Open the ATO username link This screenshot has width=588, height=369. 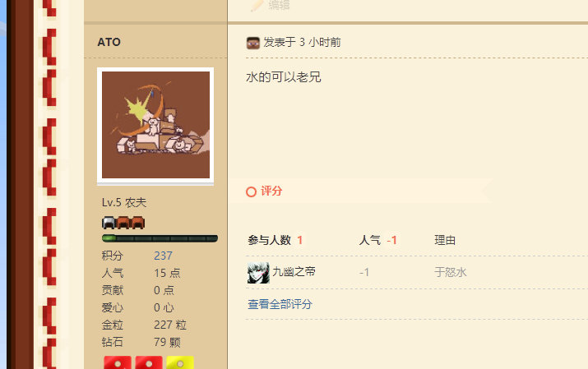point(109,42)
